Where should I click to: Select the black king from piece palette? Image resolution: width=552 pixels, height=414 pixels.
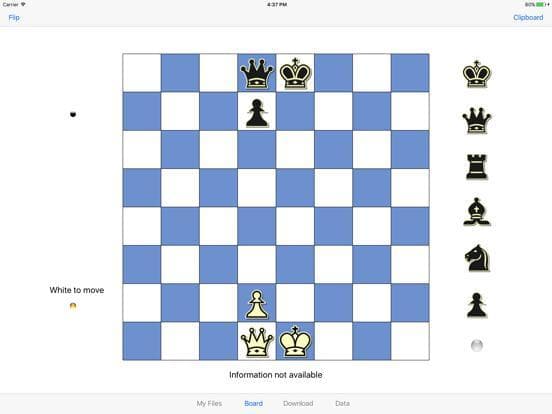tap(476, 74)
